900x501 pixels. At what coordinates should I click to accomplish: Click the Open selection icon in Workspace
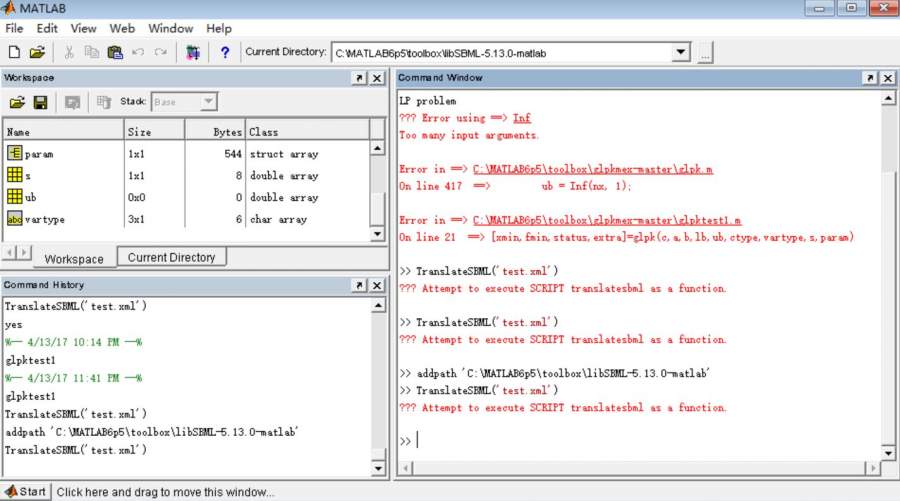click(72, 102)
